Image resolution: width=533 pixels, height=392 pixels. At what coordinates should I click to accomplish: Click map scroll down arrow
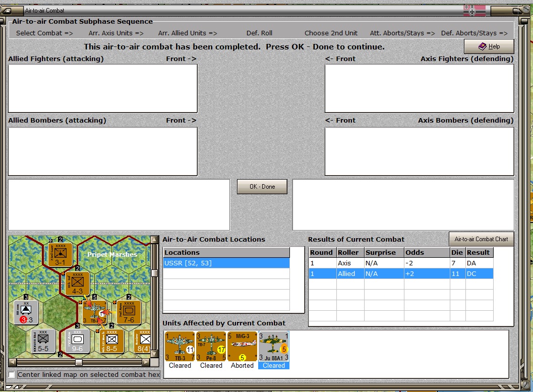(154, 354)
